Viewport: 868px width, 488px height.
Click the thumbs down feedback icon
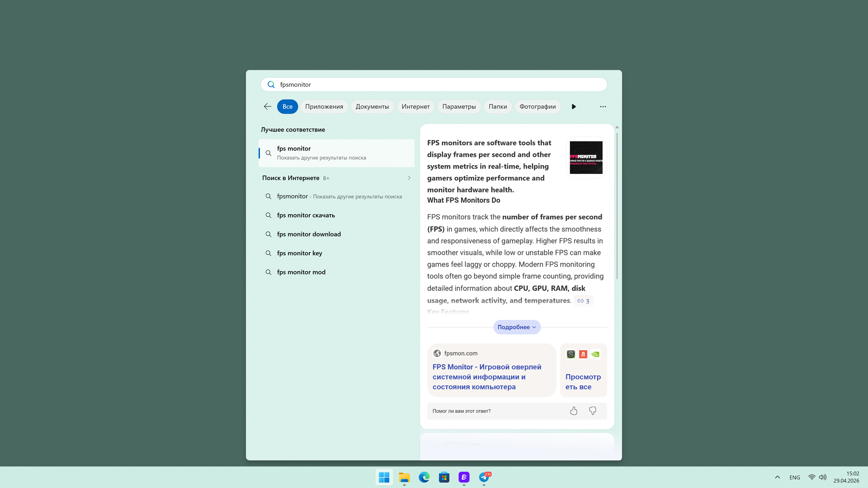[593, 411]
